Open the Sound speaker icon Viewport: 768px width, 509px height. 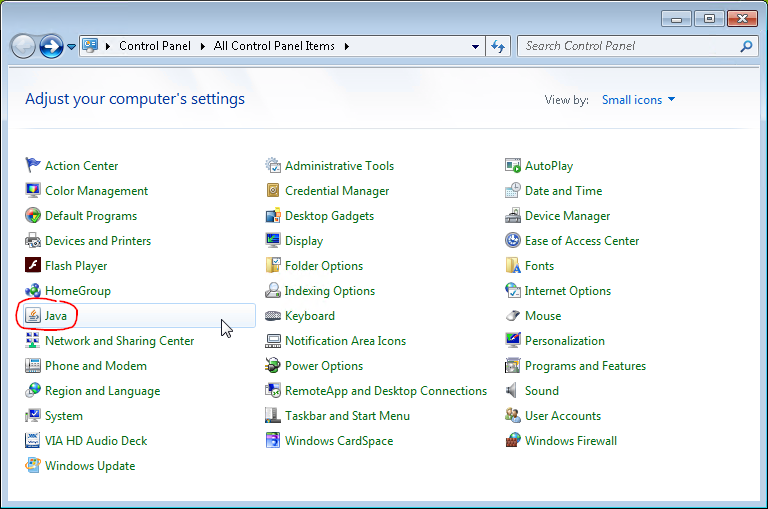click(x=513, y=390)
